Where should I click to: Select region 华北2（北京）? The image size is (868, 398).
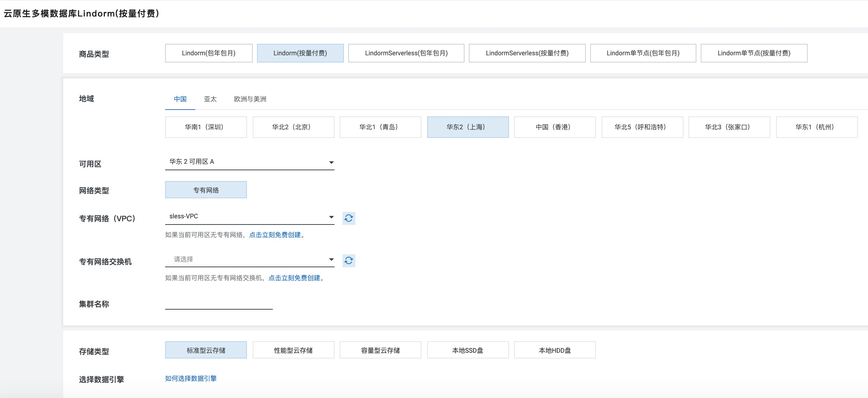click(293, 127)
